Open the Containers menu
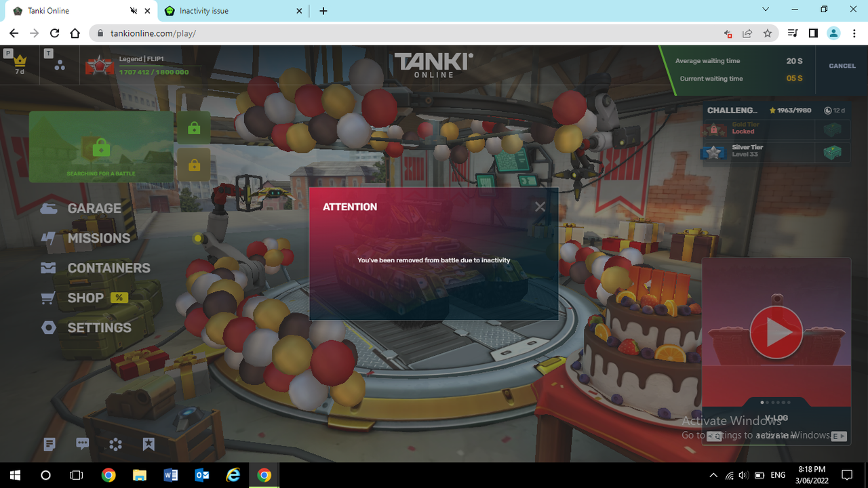This screenshot has height=488, width=868. pos(95,268)
